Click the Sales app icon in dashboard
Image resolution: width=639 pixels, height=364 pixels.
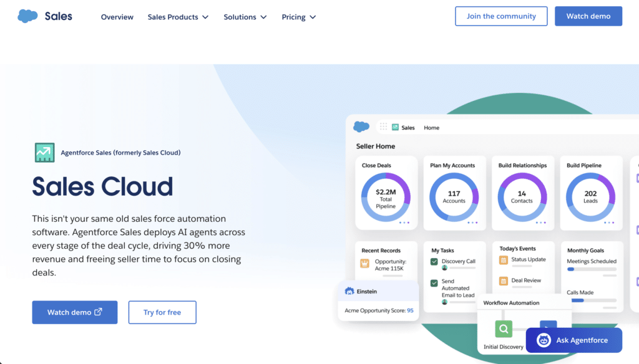click(395, 127)
